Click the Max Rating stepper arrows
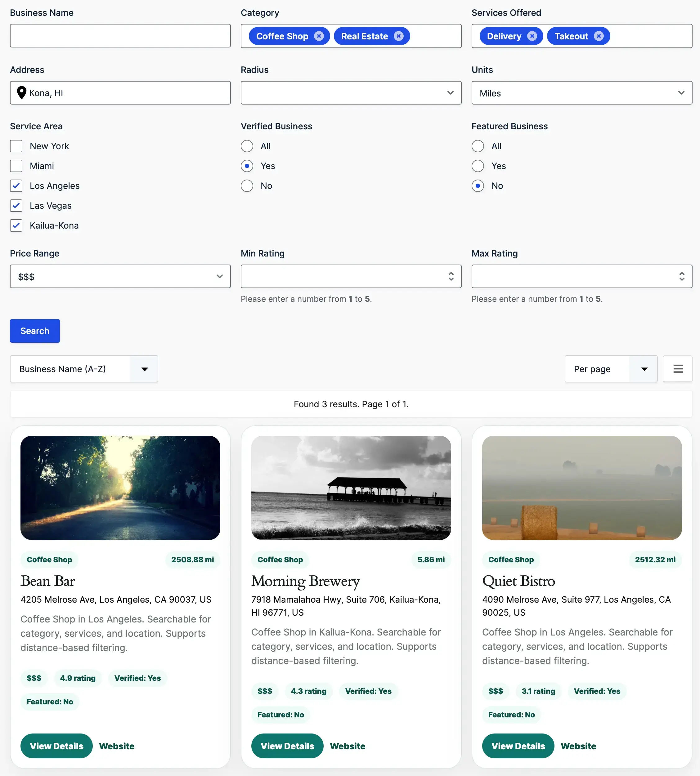This screenshot has height=776, width=700. click(682, 276)
